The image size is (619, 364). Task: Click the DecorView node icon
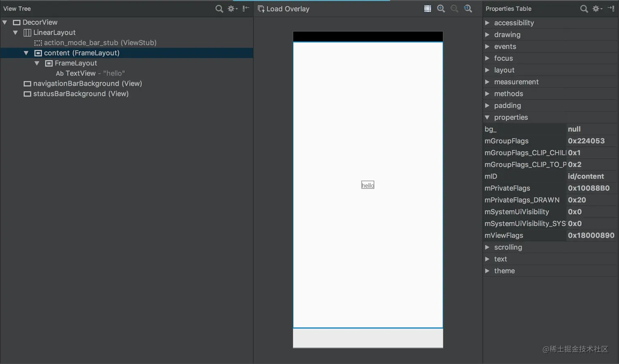pyautogui.click(x=17, y=22)
